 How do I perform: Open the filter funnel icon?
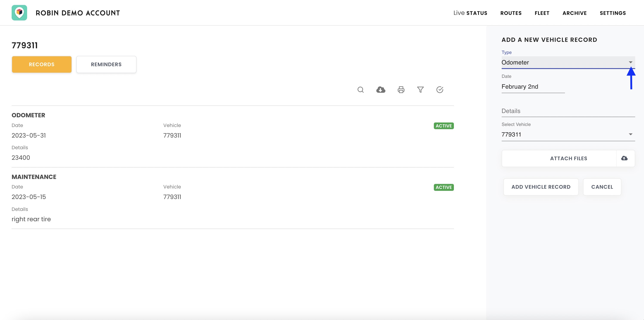[420, 90]
